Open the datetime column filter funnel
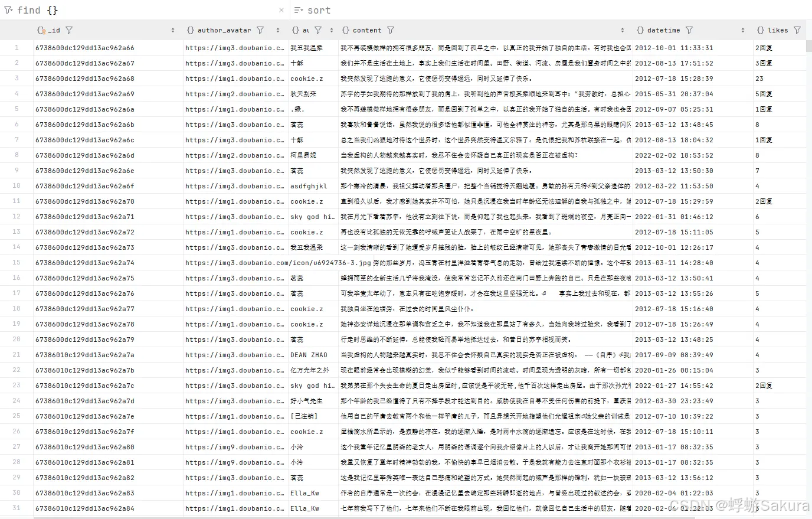 (689, 30)
